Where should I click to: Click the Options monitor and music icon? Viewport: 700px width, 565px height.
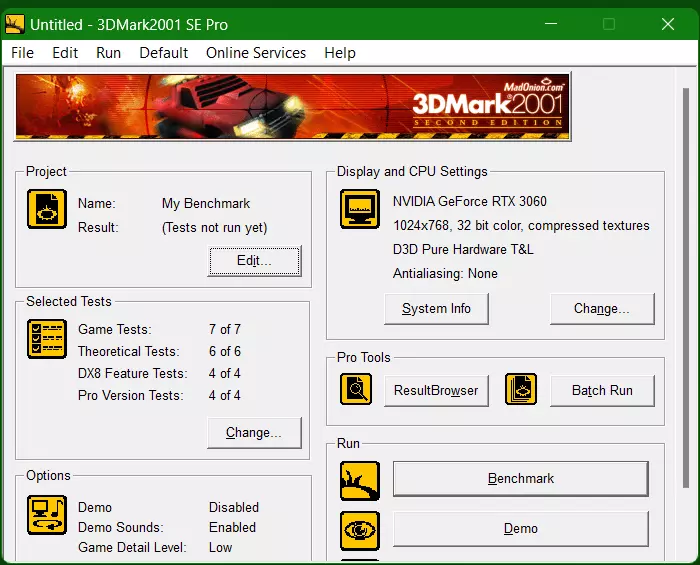coord(47,515)
